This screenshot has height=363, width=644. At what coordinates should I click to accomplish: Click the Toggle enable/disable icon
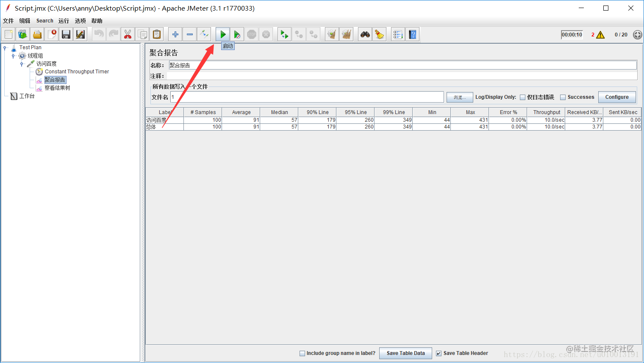click(x=204, y=34)
